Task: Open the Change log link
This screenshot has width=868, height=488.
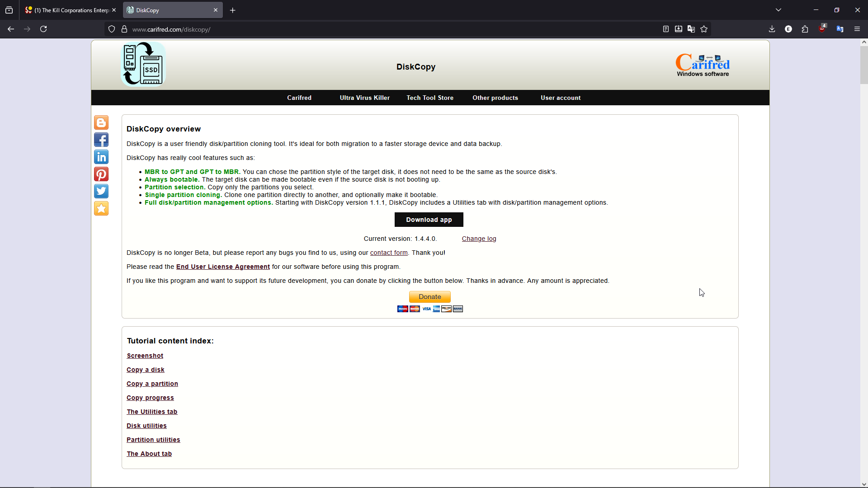Action: (479, 239)
